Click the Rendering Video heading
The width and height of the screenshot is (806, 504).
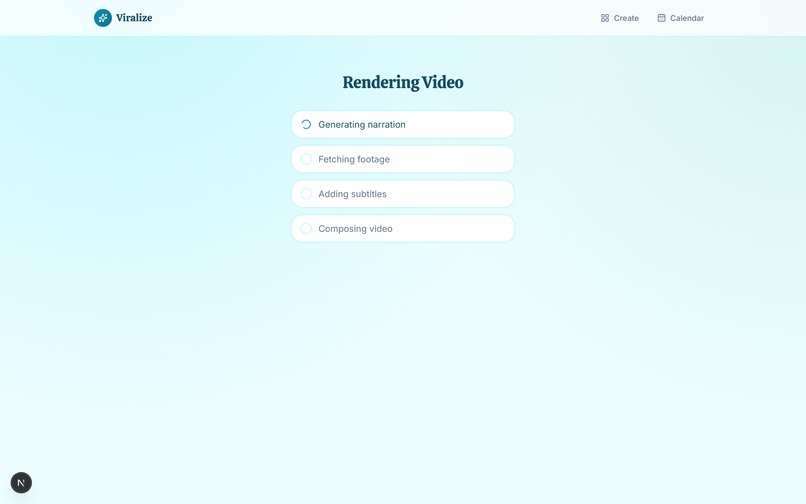click(x=403, y=82)
